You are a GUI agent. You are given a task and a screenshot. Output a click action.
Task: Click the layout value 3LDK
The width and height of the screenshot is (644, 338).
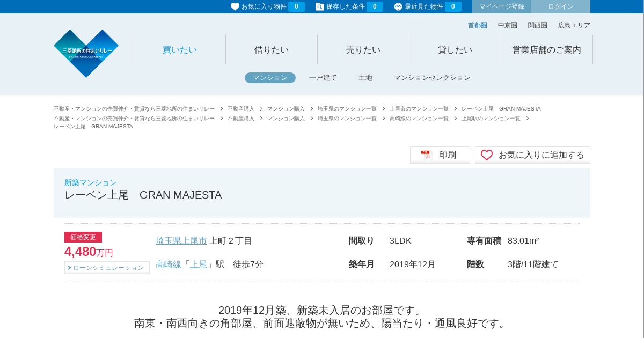pos(400,241)
